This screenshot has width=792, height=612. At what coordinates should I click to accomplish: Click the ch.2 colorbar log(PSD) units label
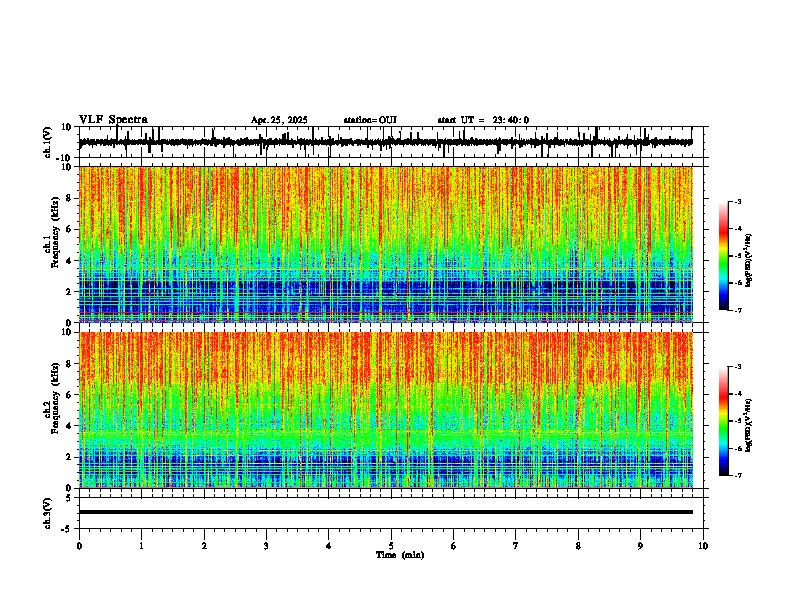pyautogui.click(x=748, y=425)
